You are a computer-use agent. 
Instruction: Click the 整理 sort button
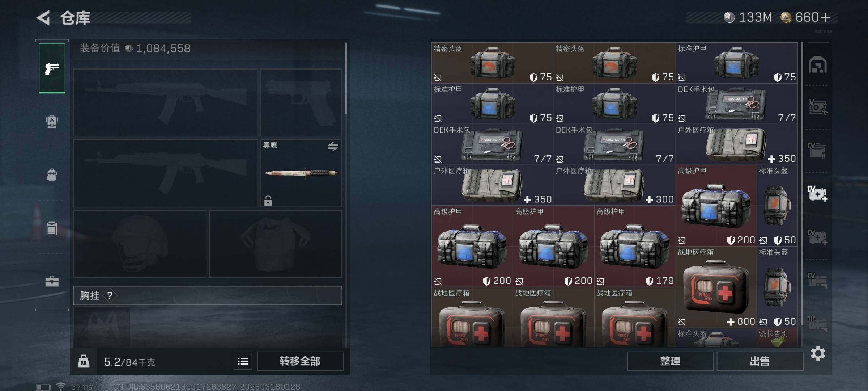[670, 361]
